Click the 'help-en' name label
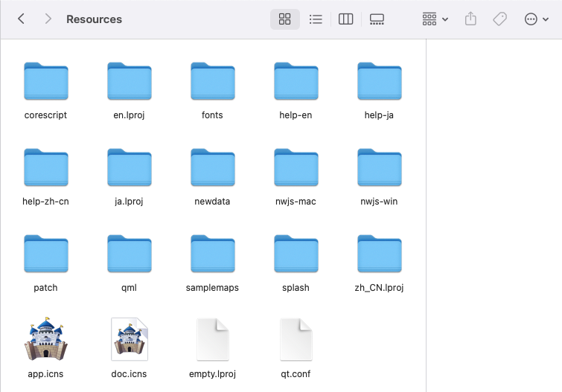The height and width of the screenshot is (392, 562). pos(296,115)
